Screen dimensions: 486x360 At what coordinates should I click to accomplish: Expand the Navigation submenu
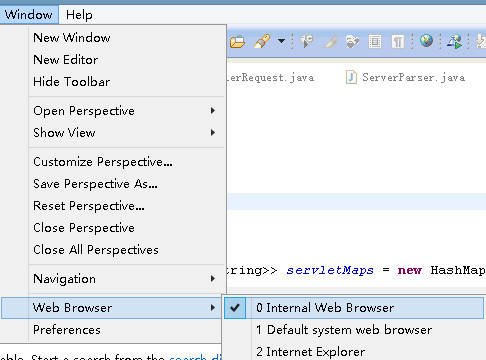(127, 279)
